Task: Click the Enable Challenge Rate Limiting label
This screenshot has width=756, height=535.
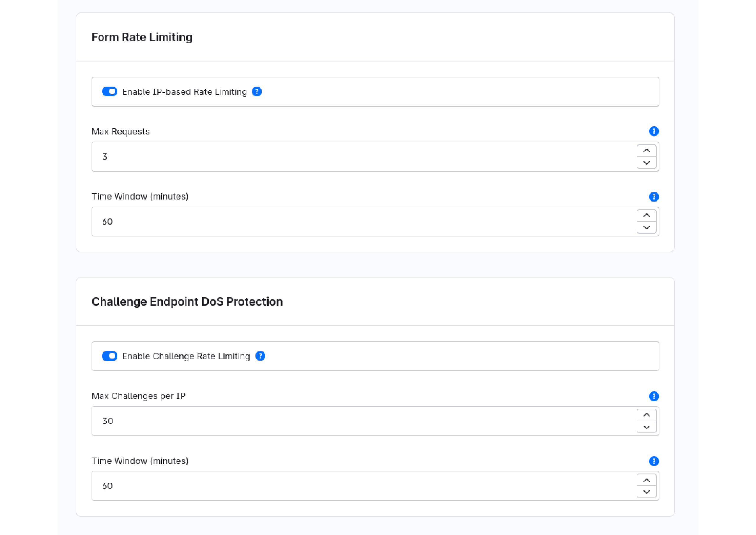Action: (x=186, y=356)
